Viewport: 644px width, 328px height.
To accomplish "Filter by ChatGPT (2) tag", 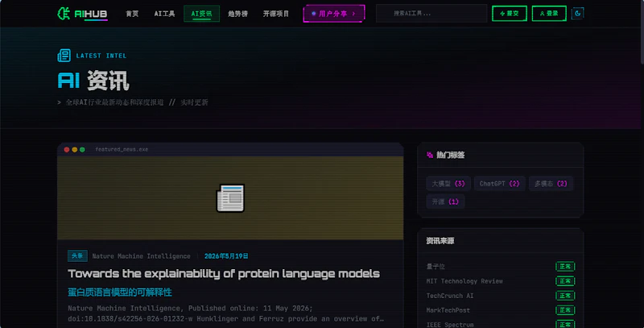I will (x=499, y=184).
